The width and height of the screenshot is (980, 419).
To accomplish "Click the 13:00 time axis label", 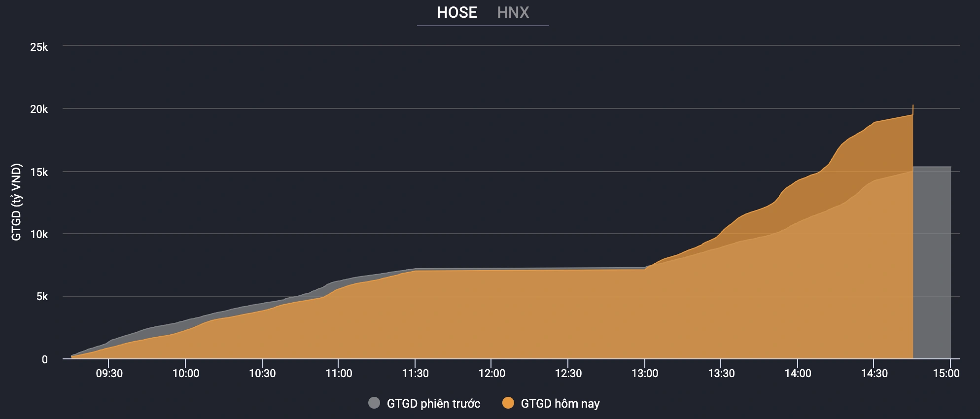I will 645,373.
